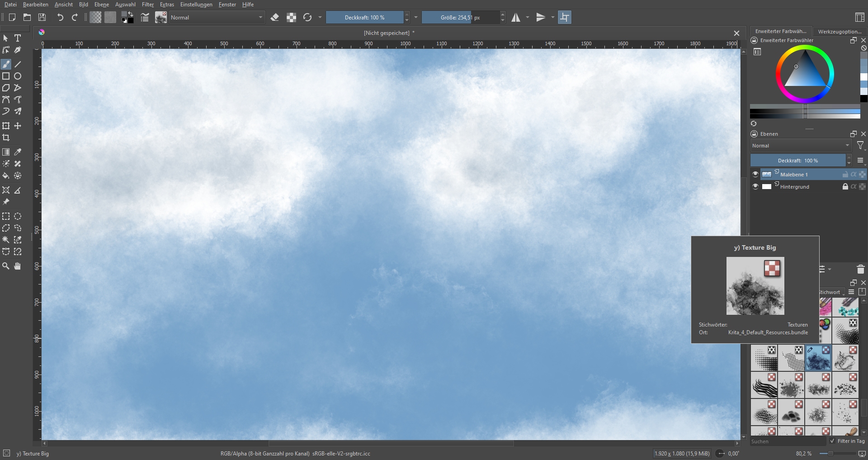Viewport: 868px width, 460px height.
Task: Select the Multibrush tool
Action: pyautogui.click(x=18, y=111)
